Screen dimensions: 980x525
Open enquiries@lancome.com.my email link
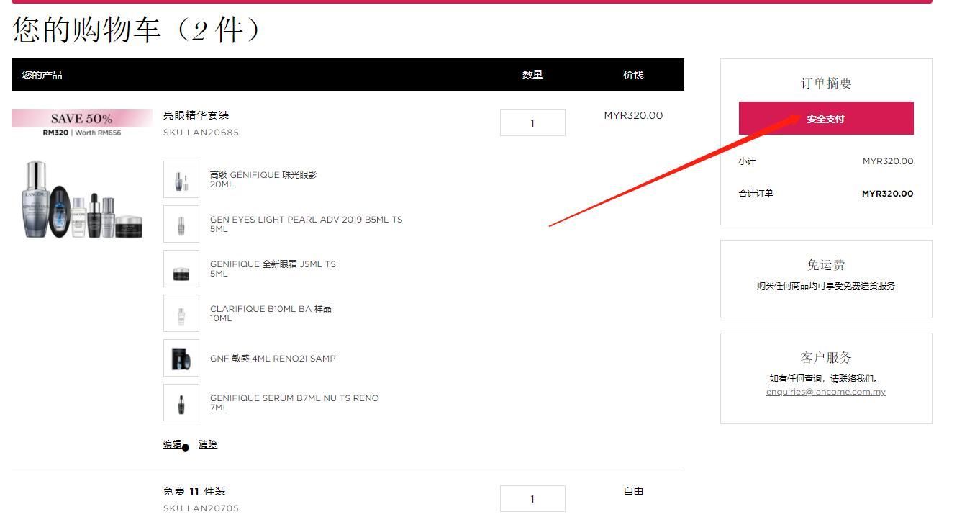pyautogui.click(x=826, y=392)
